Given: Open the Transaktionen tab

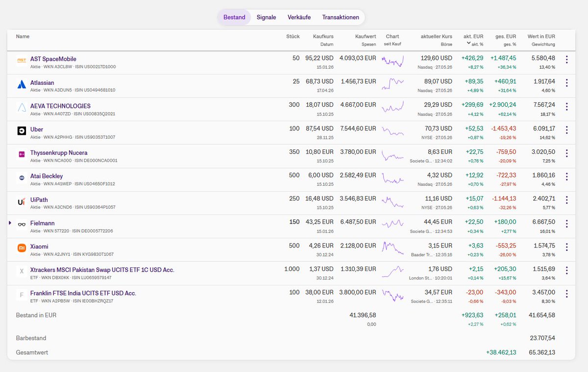Looking at the screenshot, I should (x=341, y=17).
